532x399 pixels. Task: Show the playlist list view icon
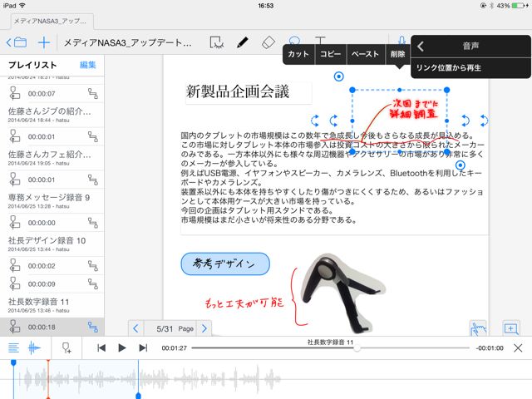click(x=13, y=347)
